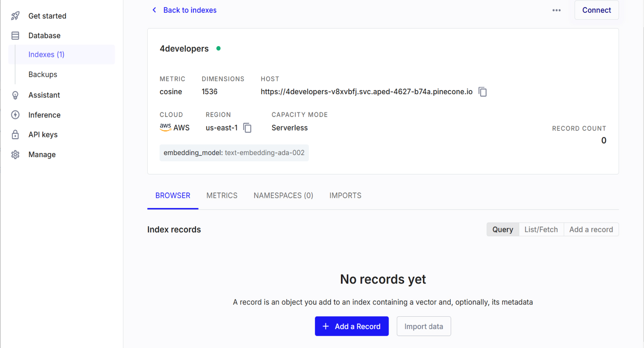Click the HOST label
Viewport: 644px width, 348px height.
[270, 79]
